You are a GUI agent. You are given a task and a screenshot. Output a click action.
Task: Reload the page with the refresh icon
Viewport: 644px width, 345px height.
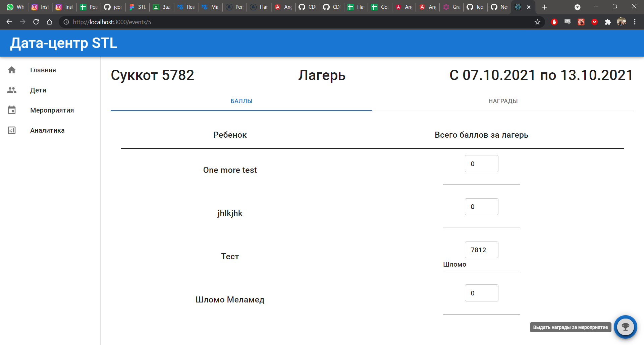(36, 22)
